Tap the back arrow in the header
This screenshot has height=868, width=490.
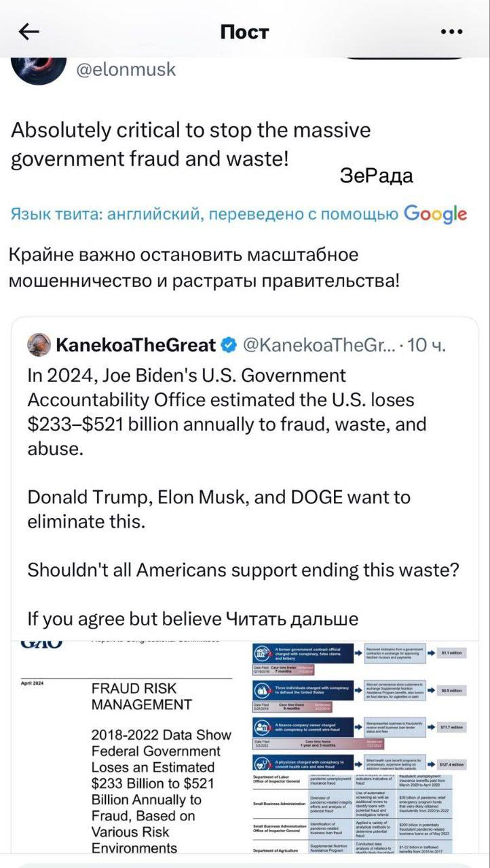[x=29, y=31]
